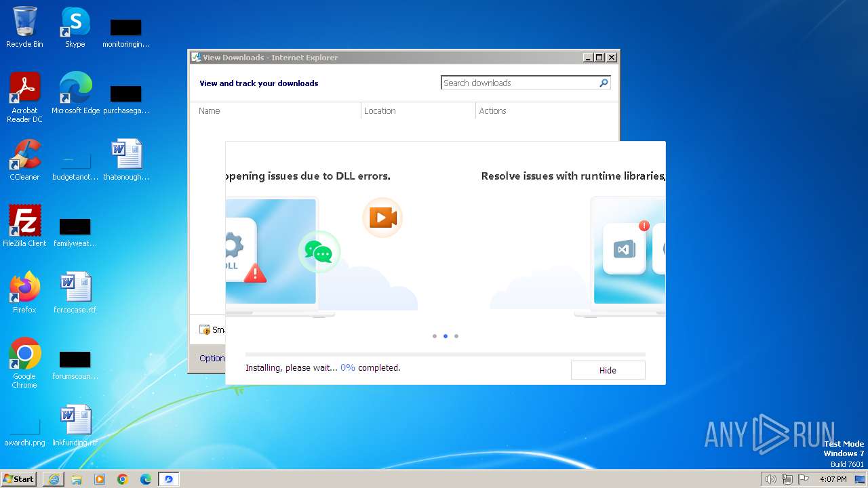
Task: Go to the third installer slide dot
Action: coord(456,336)
